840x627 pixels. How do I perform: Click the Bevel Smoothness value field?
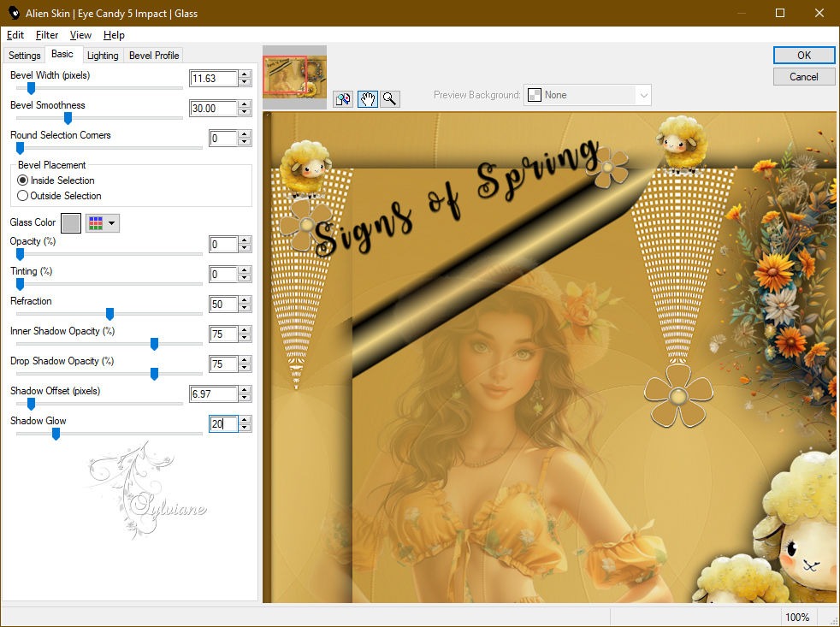pyautogui.click(x=213, y=109)
